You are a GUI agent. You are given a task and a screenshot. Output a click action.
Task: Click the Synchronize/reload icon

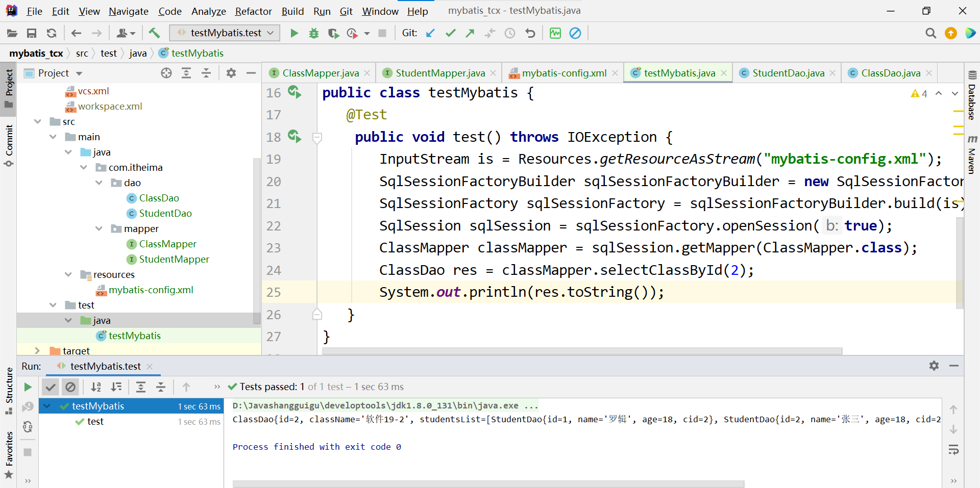tap(51, 33)
